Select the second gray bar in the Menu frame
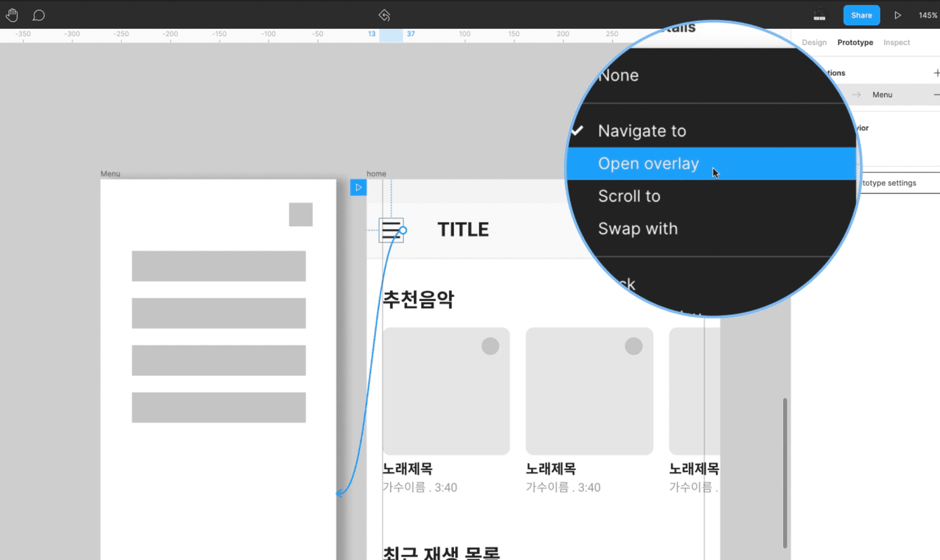The width and height of the screenshot is (940, 560). point(219,313)
